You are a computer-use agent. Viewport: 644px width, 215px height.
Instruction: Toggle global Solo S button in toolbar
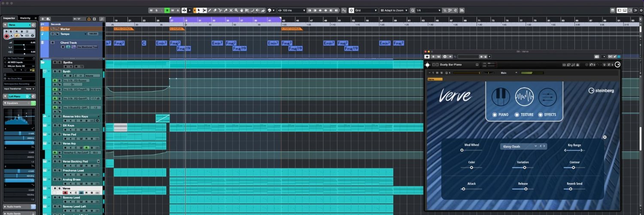156,10
